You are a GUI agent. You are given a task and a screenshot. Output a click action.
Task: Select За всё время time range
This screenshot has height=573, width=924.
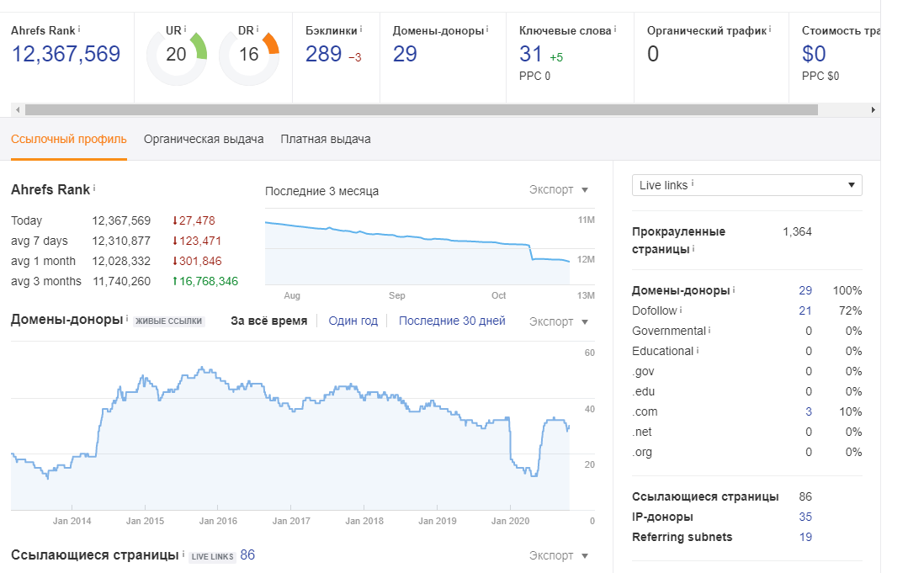coord(268,321)
